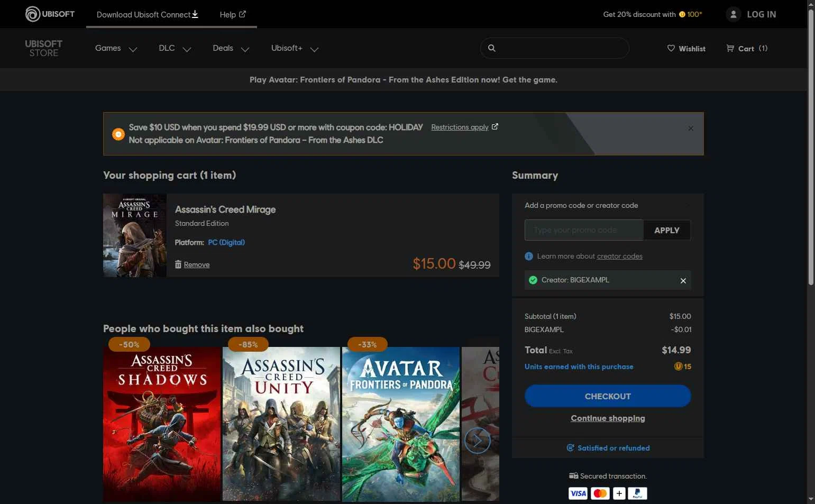The height and width of the screenshot is (504, 815).
Task: Open the Restrictions apply link
Action: (x=464, y=127)
